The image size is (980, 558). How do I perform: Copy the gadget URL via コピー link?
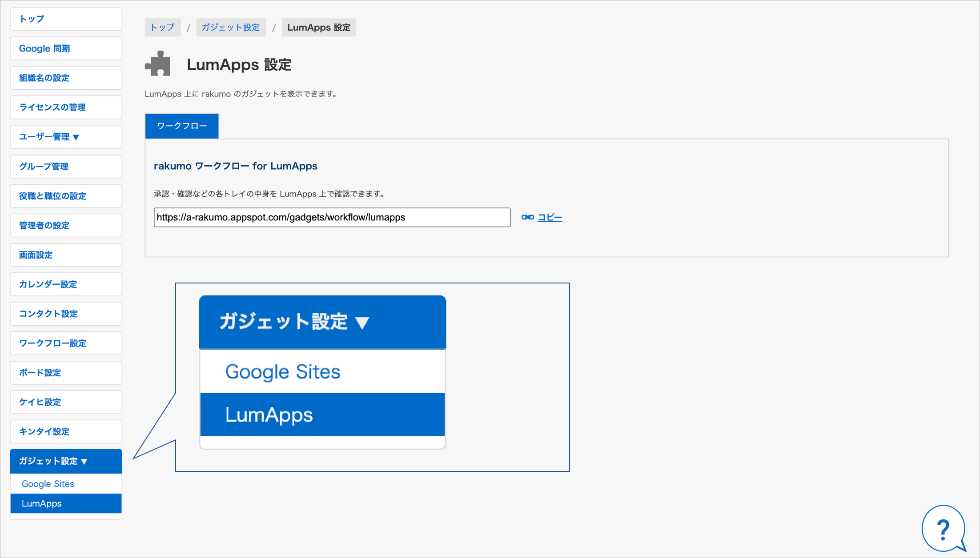point(550,217)
